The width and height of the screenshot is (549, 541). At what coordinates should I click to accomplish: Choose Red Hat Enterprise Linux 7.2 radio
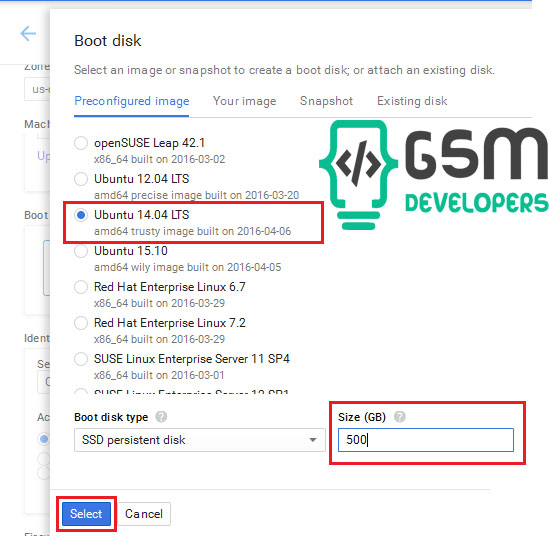pyautogui.click(x=81, y=323)
